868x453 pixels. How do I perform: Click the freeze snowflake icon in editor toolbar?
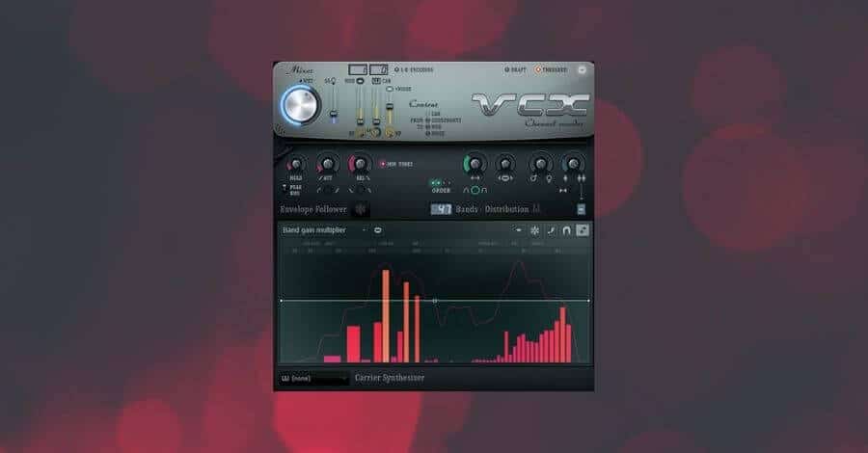click(534, 230)
